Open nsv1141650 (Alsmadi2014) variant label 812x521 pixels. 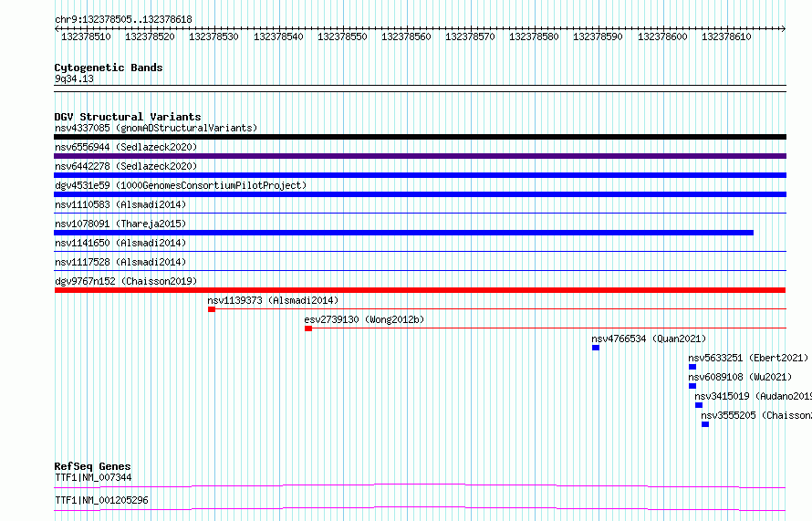point(120,243)
